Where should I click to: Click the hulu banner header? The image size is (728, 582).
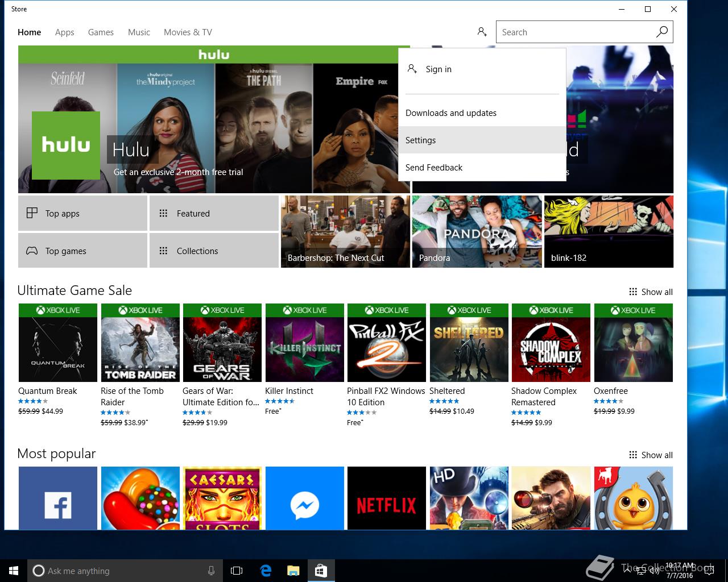[214, 55]
